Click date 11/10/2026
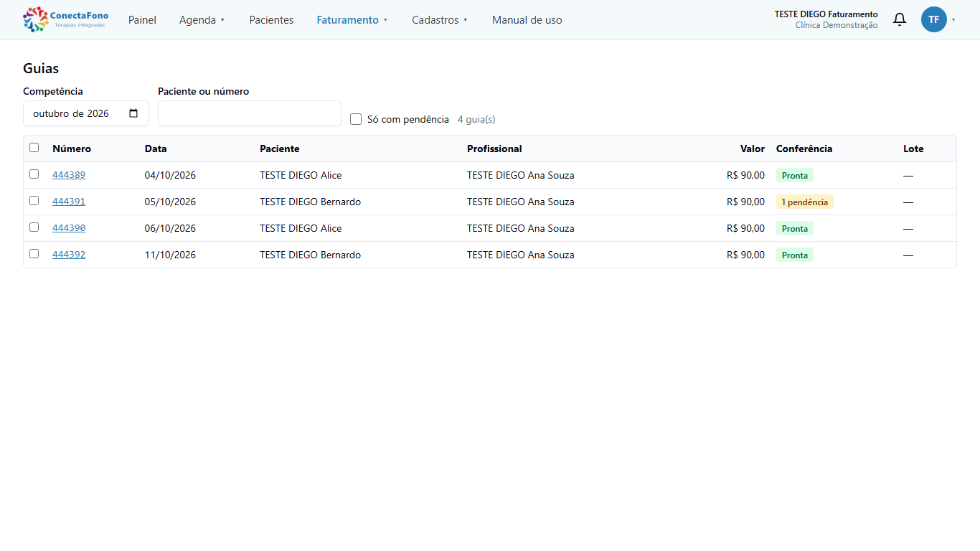 tap(170, 255)
